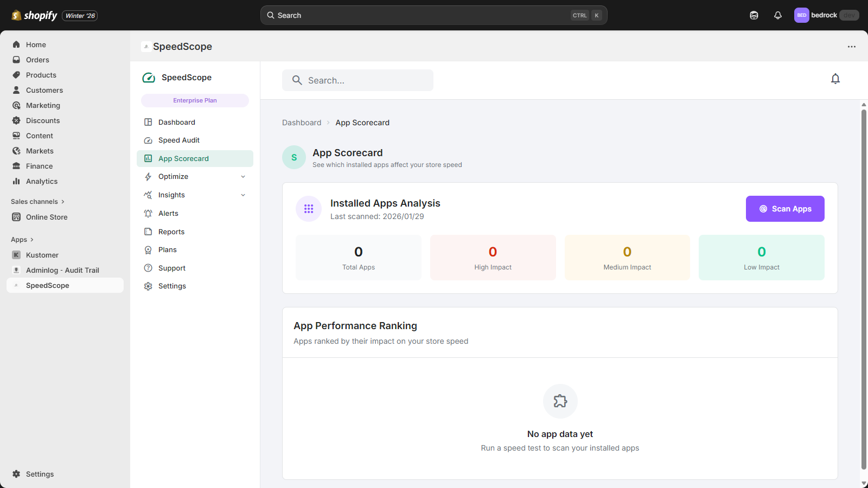Click the vertical scrollbar on the right
868x488 pixels.
(864, 287)
